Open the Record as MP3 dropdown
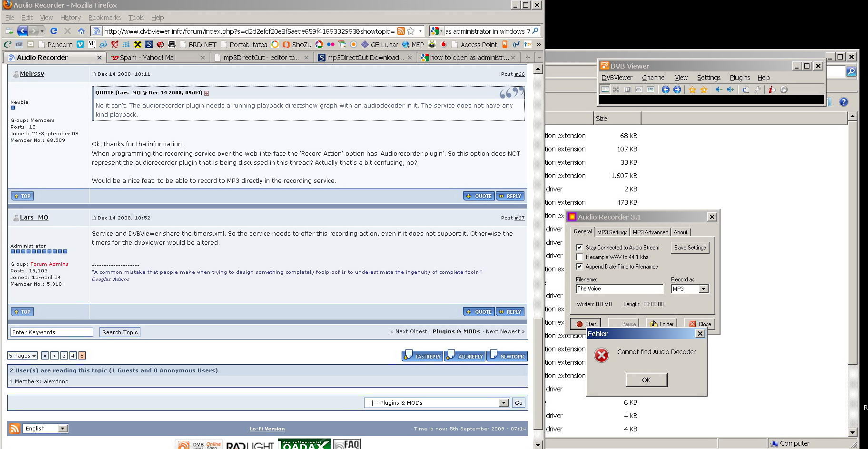 (703, 289)
